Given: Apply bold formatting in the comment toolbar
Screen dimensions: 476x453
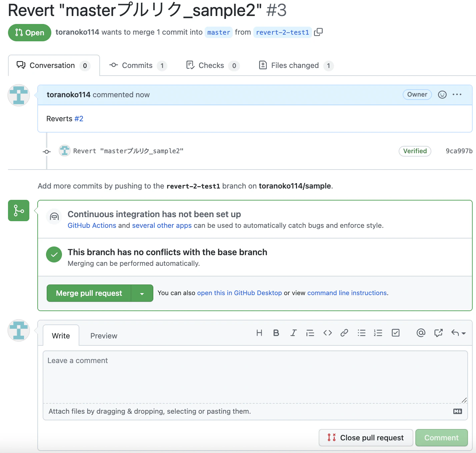Looking at the screenshot, I should click(x=276, y=333).
